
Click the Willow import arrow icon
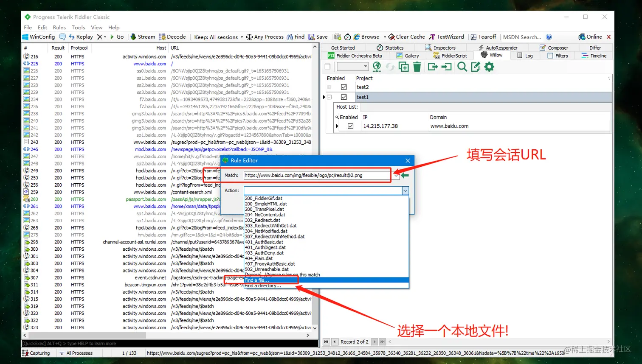coord(446,67)
